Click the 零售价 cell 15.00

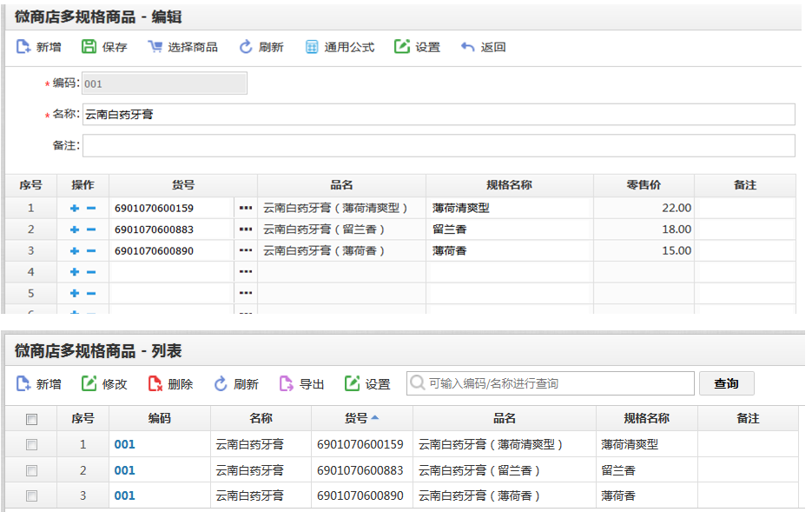[644, 251]
